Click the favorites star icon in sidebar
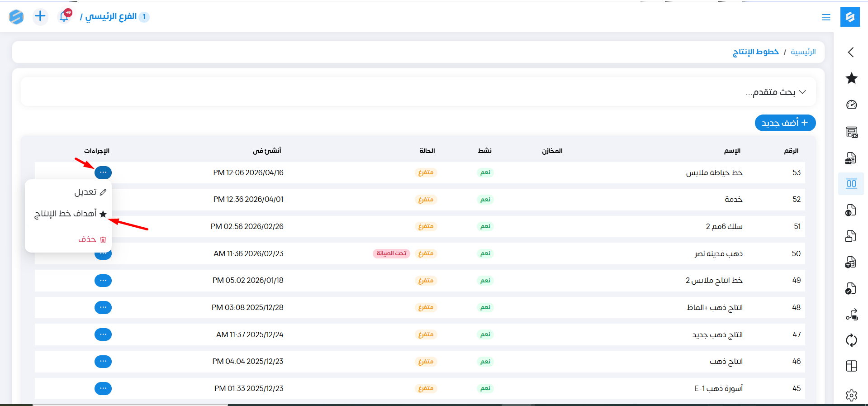This screenshot has width=868, height=406. tap(851, 78)
